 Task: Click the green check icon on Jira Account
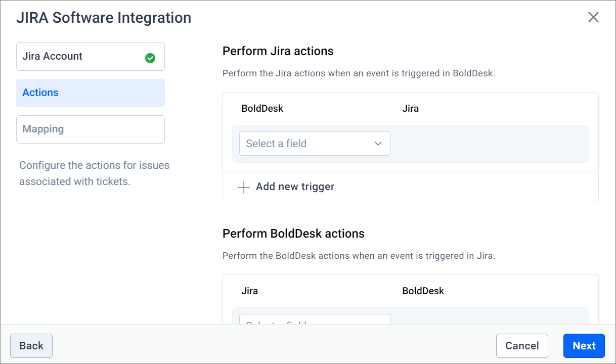[150, 58]
